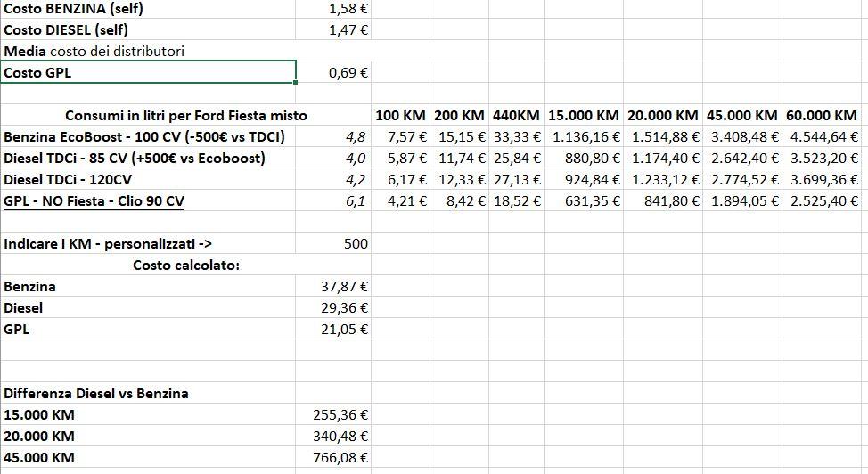The image size is (868, 474).
Task: Click the benzina price cell 1,58 €
Action: click(x=333, y=9)
